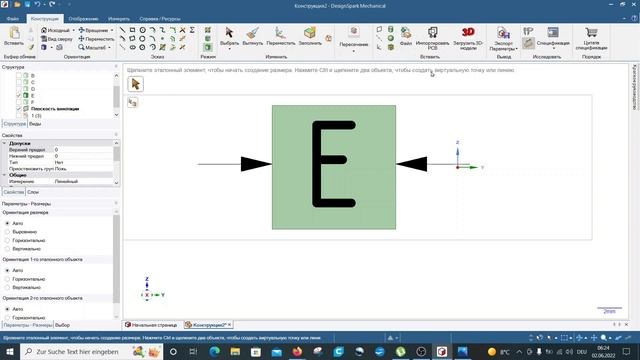Open the Масштаб zoom dropdown arrow

(109, 48)
